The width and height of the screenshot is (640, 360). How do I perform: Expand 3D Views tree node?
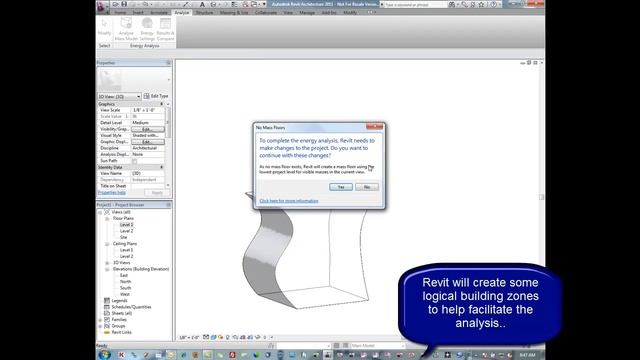pos(107,263)
